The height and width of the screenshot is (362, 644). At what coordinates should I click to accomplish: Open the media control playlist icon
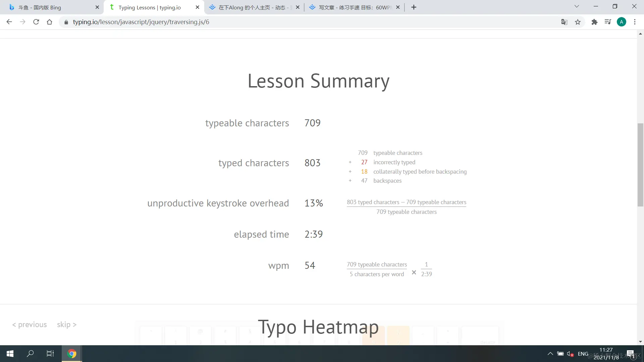click(608, 22)
